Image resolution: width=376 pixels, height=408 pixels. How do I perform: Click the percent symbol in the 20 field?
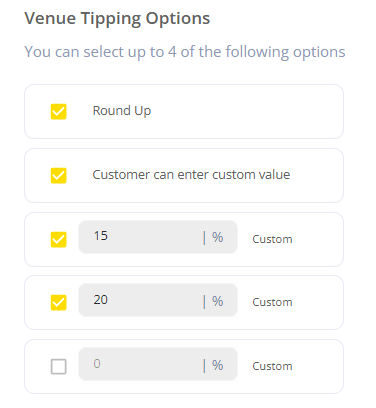(218, 301)
